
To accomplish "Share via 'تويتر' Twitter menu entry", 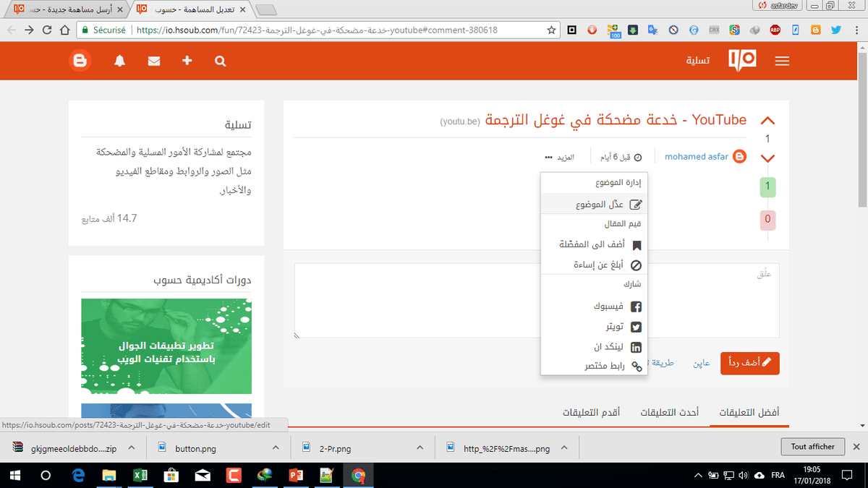I will click(594, 327).
